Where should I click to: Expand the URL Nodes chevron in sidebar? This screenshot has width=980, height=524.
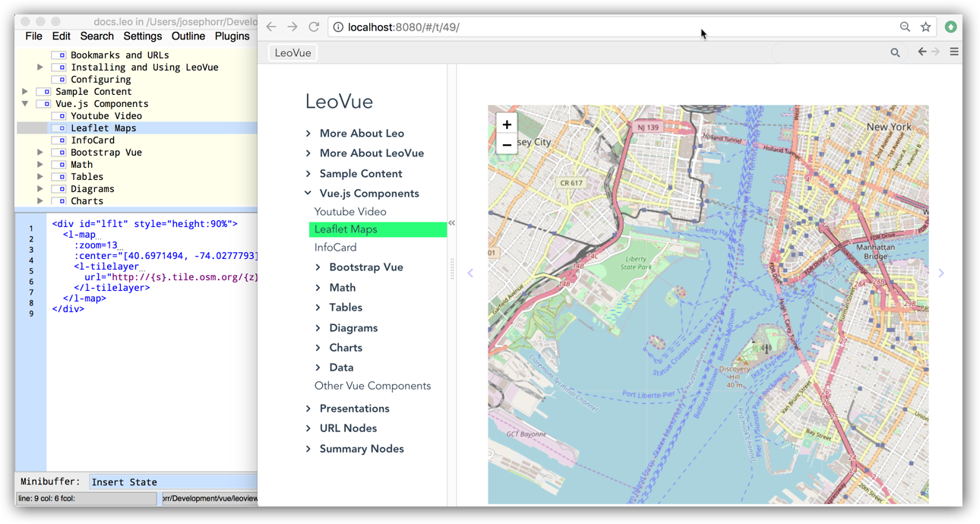tap(308, 429)
